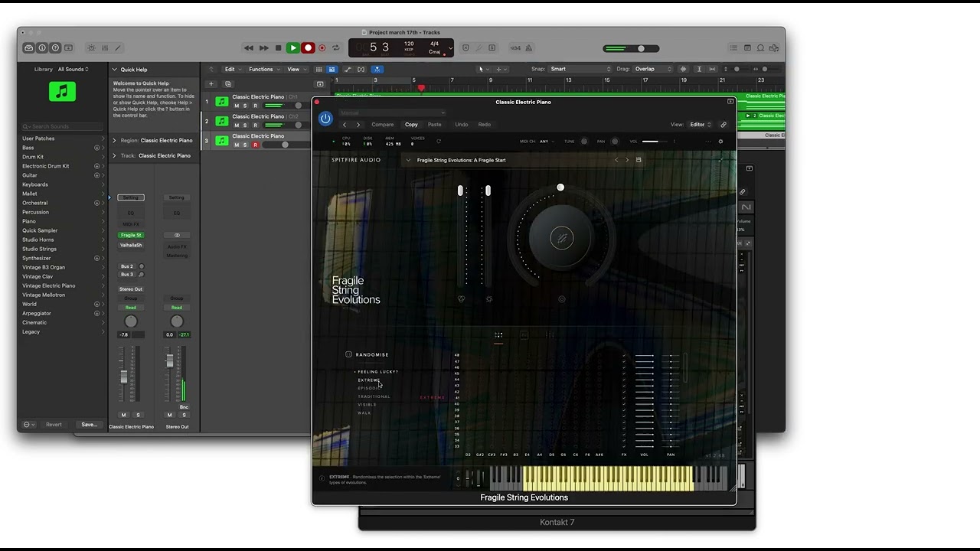980x551 pixels.
Task: Click the large center Spitfire knob
Action: (561, 239)
